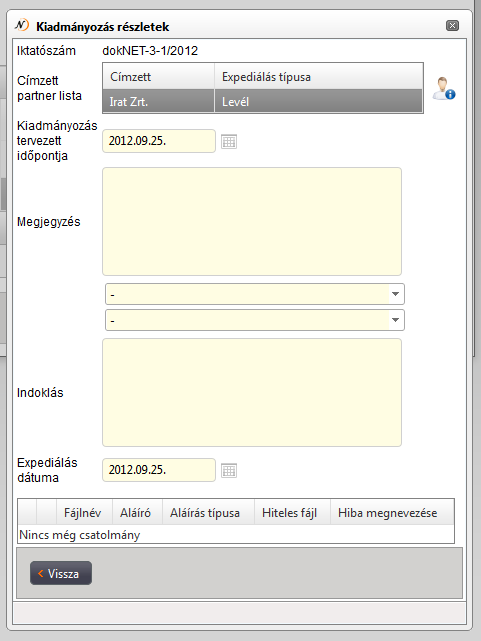Viewport: 481px width, 641px height.
Task: Open calendar picker for Expediálás dátuma
Action: pos(229,470)
